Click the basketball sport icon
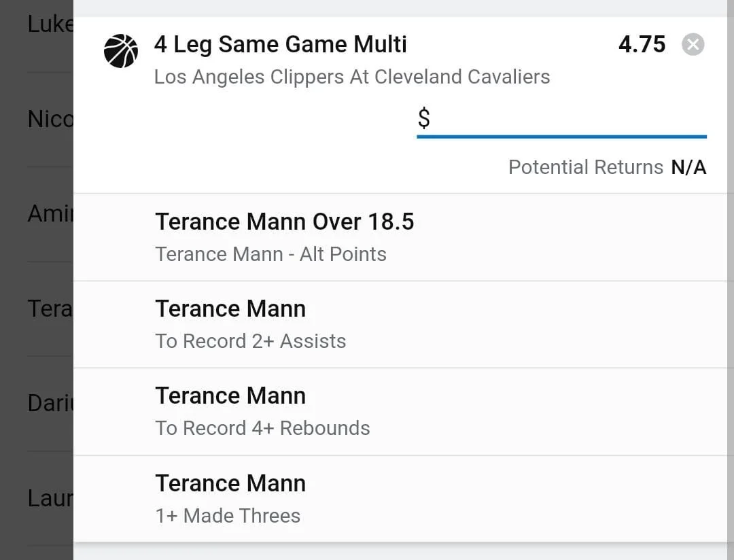The image size is (734, 560). click(x=121, y=51)
